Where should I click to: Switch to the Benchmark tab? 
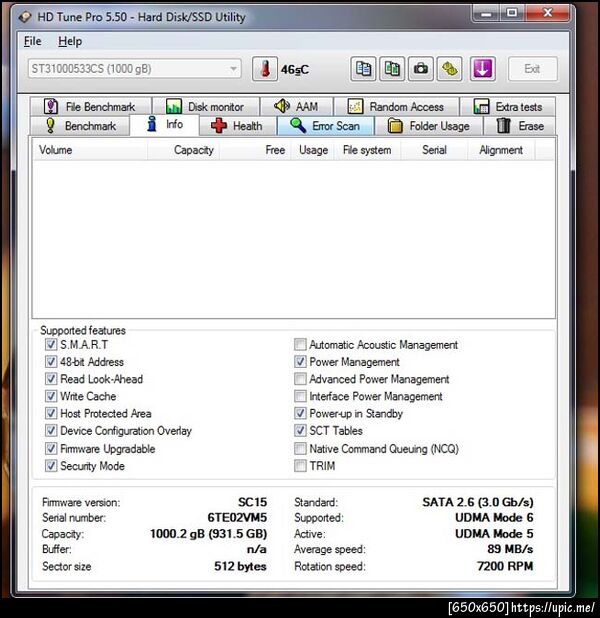[x=80, y=126]
